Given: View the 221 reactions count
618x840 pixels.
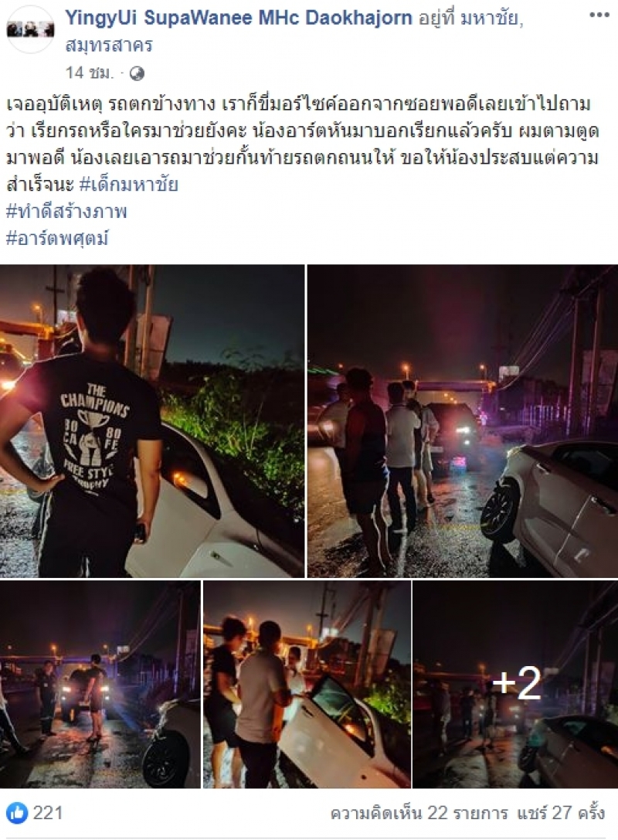Looking at the screenshot, I should pyautogui.click(x=48, y=813).
